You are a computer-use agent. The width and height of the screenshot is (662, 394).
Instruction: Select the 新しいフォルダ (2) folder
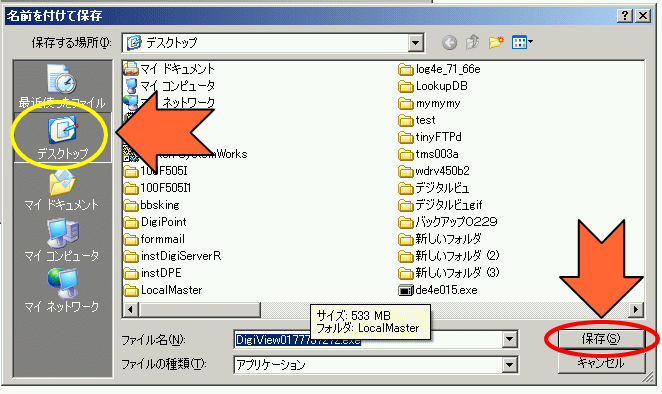[448, 256]
